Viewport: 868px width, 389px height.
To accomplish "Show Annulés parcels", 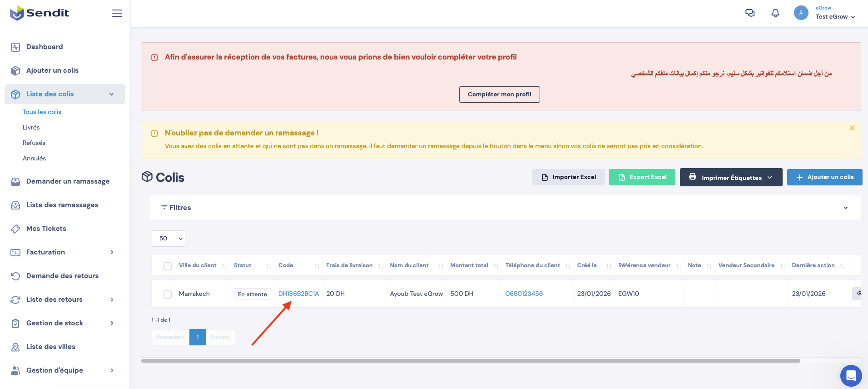I will pos(35,158).
